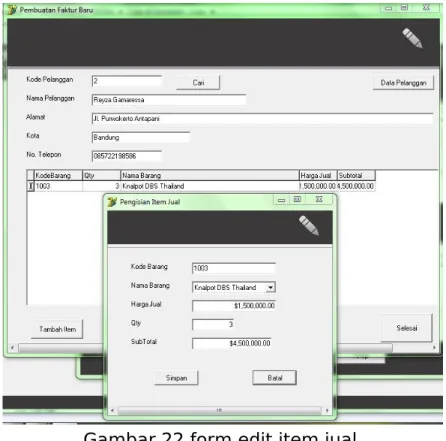Focus the Kode Barang field showing 1003
Viewport: 446px width, 441px height.
pos(234,268)
